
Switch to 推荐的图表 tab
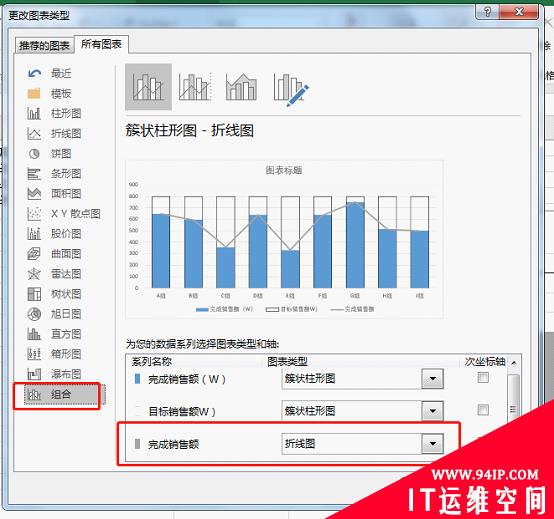point(45,46)
